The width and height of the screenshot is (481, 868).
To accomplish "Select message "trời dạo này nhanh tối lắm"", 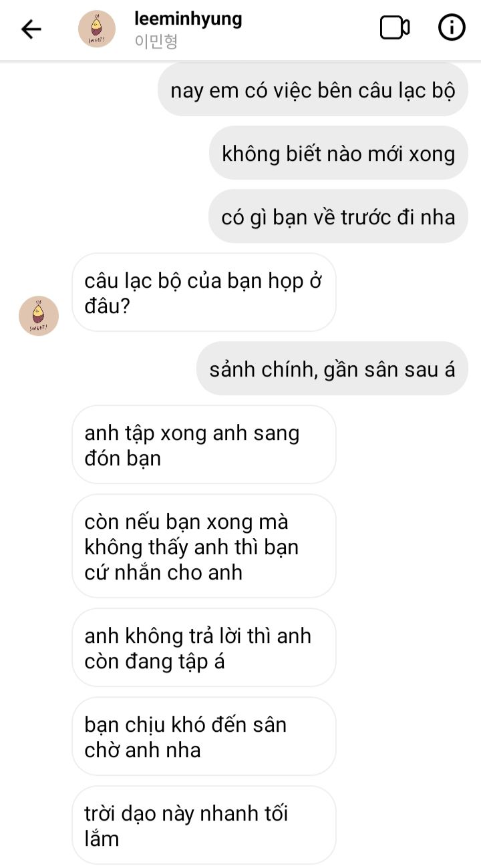I will point(204,826).
